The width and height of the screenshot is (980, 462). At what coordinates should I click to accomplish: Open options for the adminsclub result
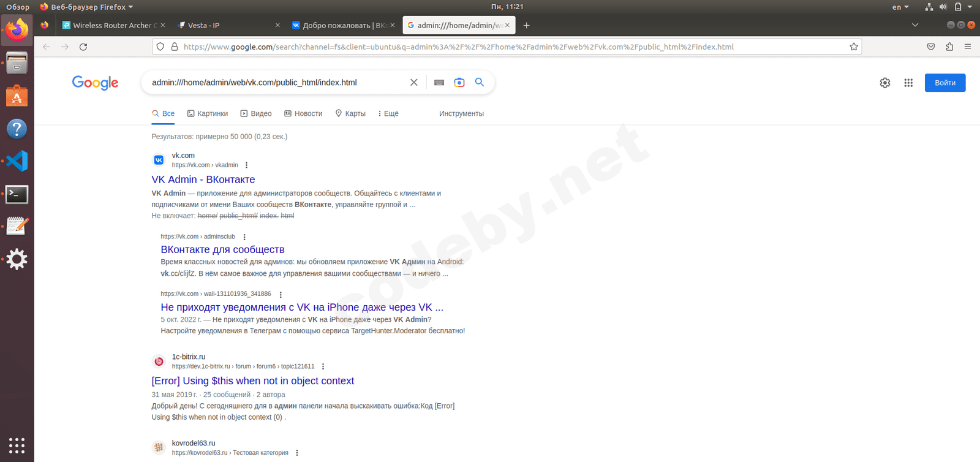tap(244, 237)
